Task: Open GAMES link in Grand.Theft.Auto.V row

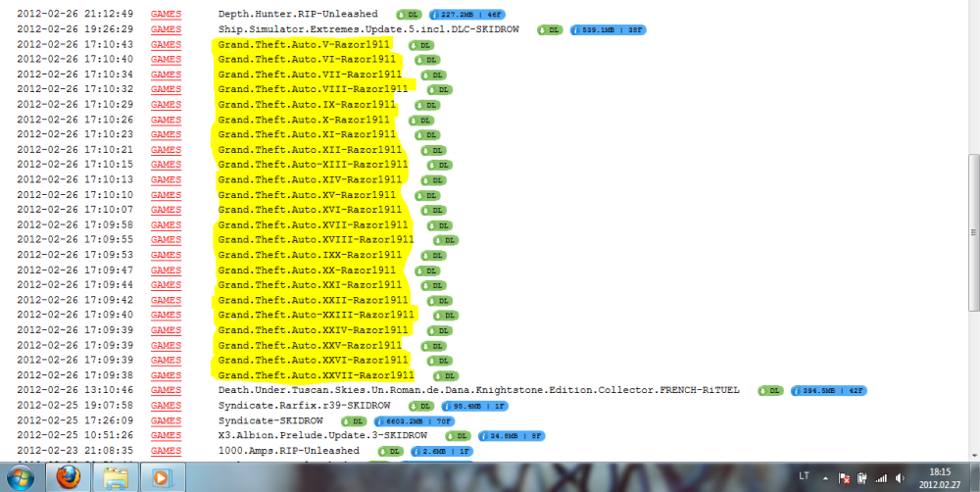Action: tap(166, 45)
